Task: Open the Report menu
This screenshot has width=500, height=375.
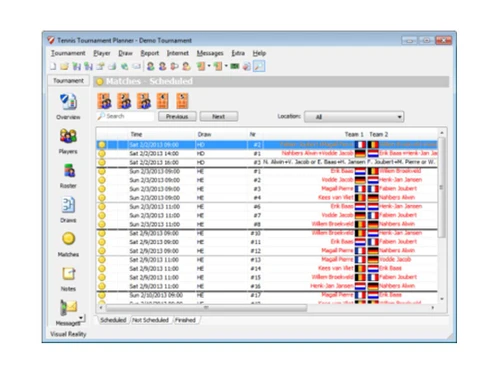Action: pyautogui.click(x=150, y=53)
